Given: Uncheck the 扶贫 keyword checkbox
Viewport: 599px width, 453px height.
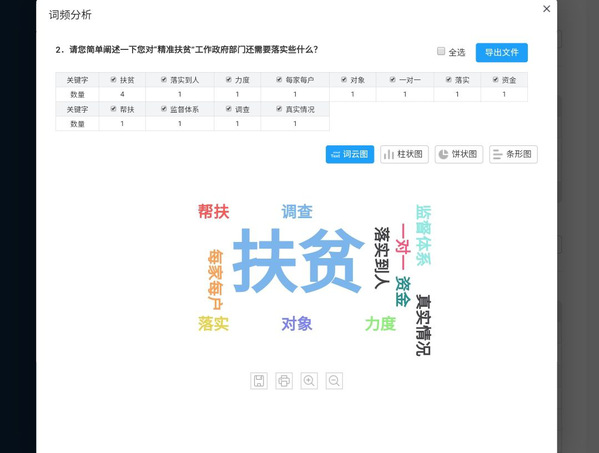Looking at the screenshot, I should 113,79.
